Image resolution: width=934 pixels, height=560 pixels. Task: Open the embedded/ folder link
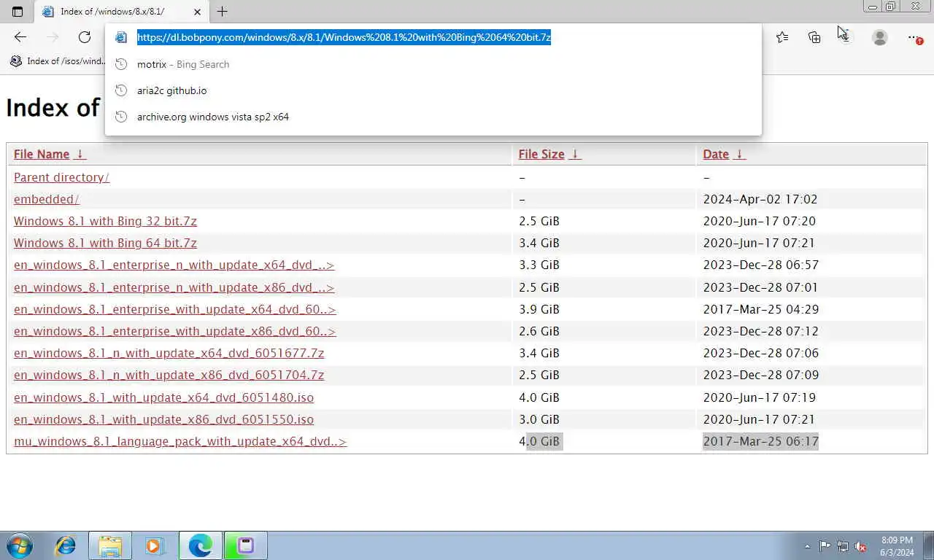(46, 199)
